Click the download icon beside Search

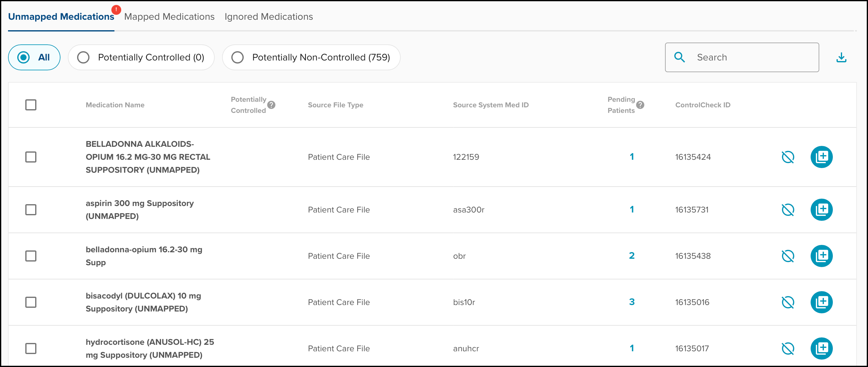841,58
